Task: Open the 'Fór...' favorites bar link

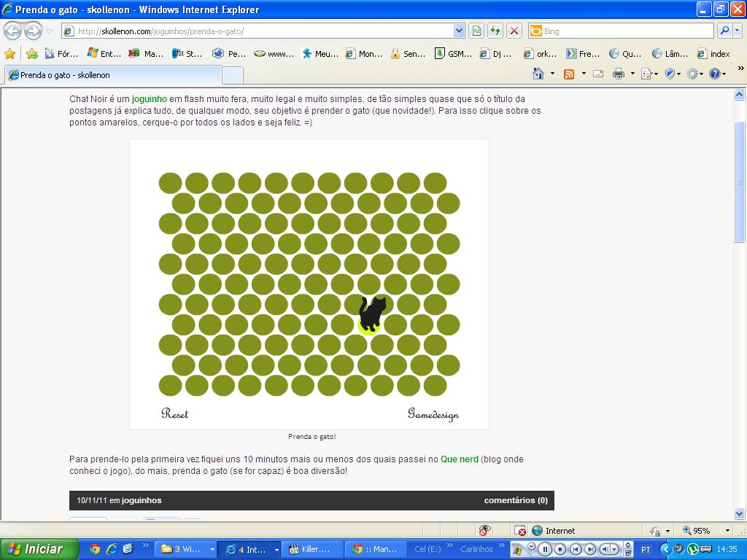Action: [61, 54]
